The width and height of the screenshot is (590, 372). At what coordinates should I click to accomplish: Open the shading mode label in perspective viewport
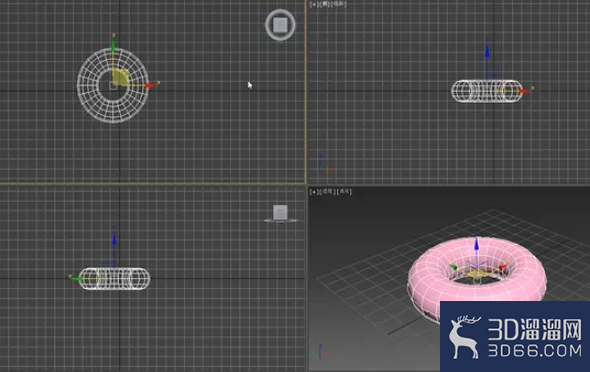coord(344,191)
